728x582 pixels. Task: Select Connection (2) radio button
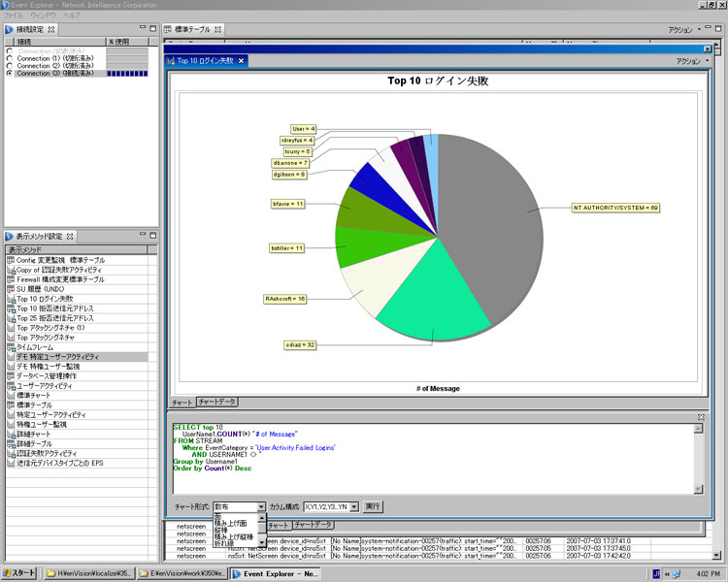10,66
